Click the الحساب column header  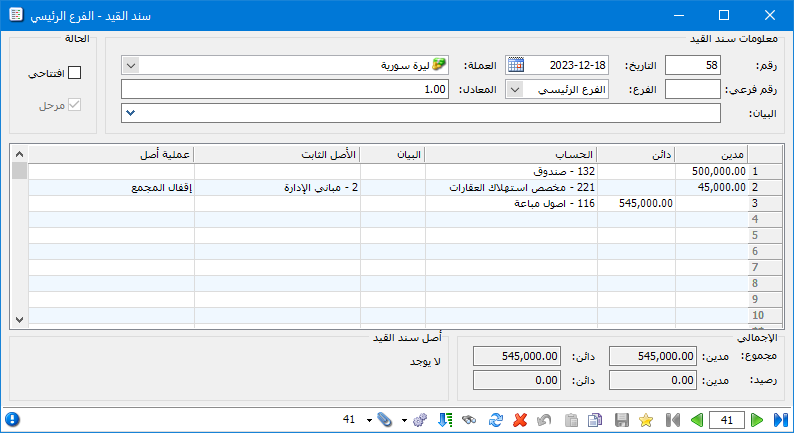coord(511,155)
